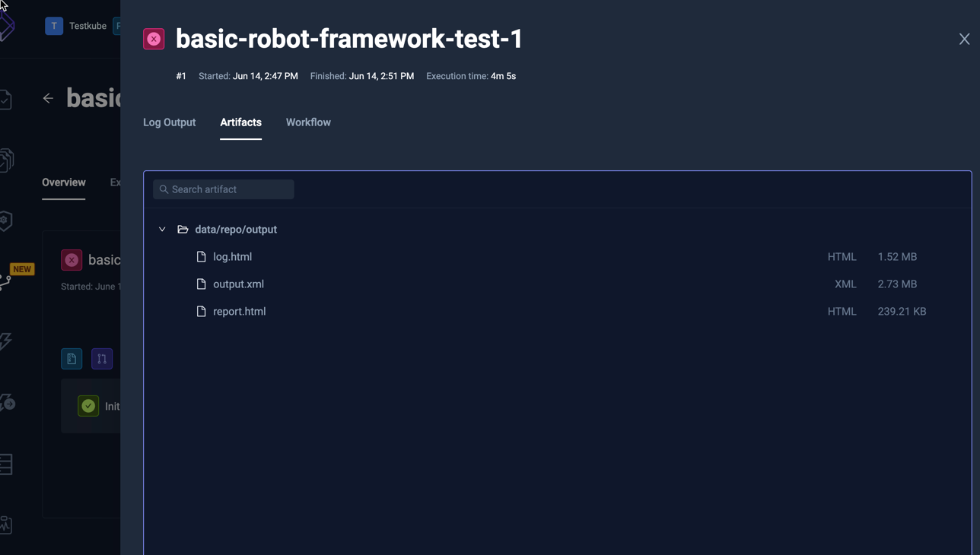Select the Overview tab behind the dialog
The height and width of the screenshot is (555, 980).
63,182
